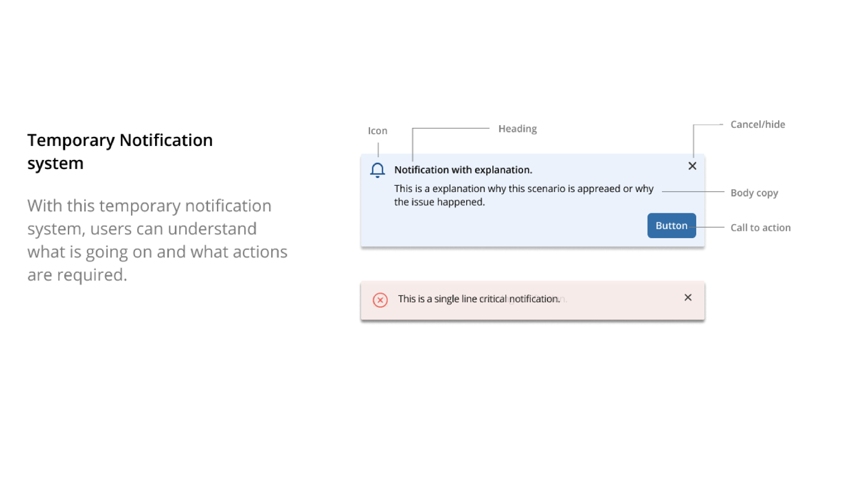Close the blue explanation notification
The width and height of the screenshot is (868, 488).
coord(692,166)
